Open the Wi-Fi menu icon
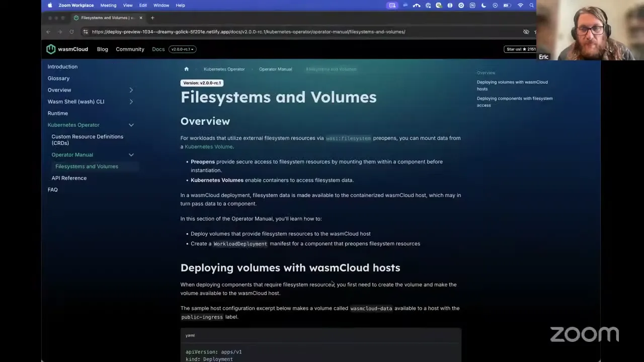Image resolution: width=644 pixels, height=362 pixels. point(520,5)
